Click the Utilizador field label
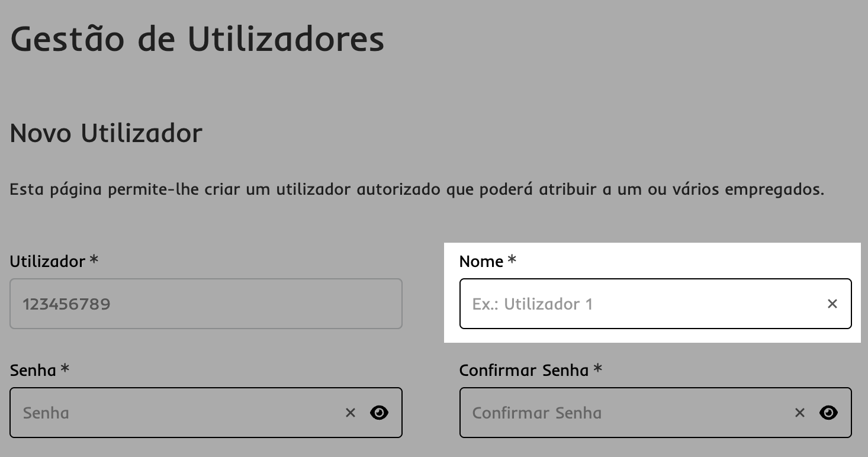This screenshot has height=457, width=868. pos(47,261)
